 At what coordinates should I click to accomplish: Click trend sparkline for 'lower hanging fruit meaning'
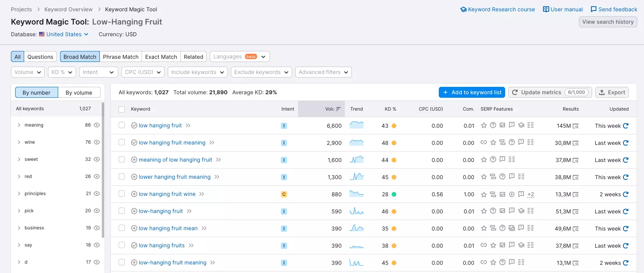click(x=357, y=177)
